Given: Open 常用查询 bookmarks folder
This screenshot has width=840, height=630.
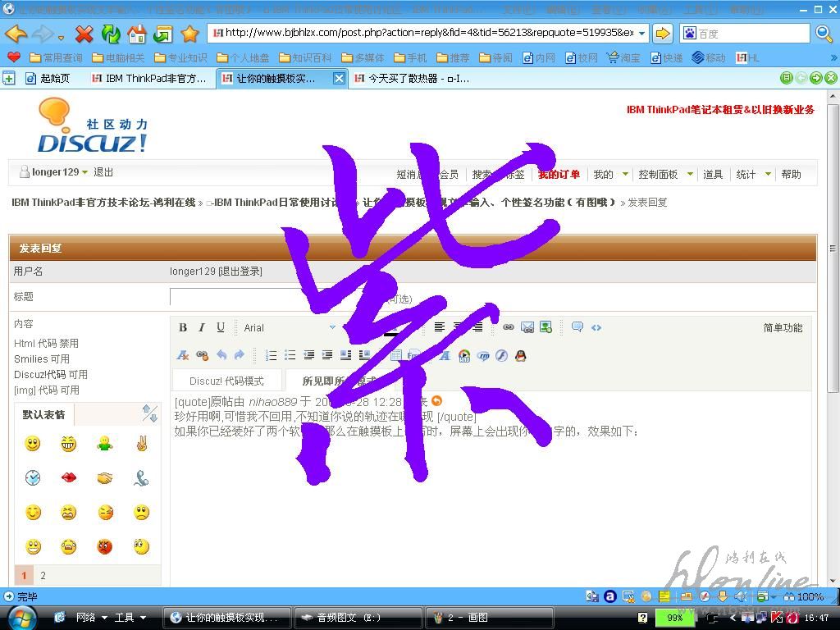Looking at the screenshot, I should pos(57,57).
